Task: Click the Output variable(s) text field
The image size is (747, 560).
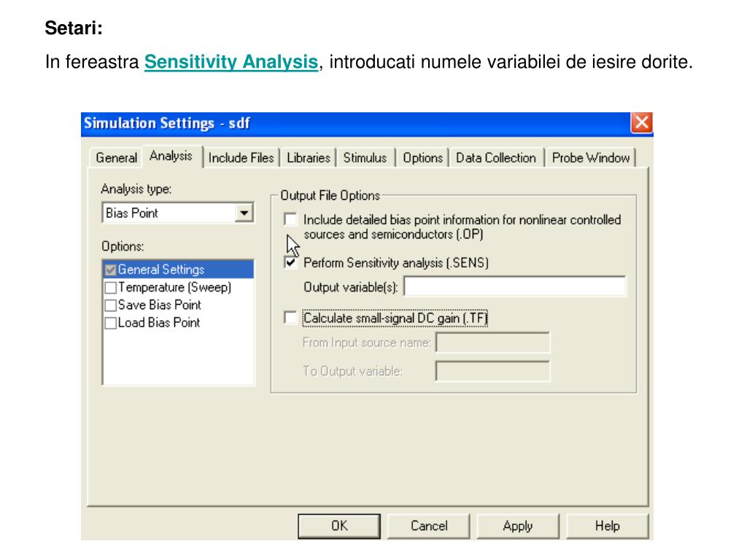Action: (514, 287)
